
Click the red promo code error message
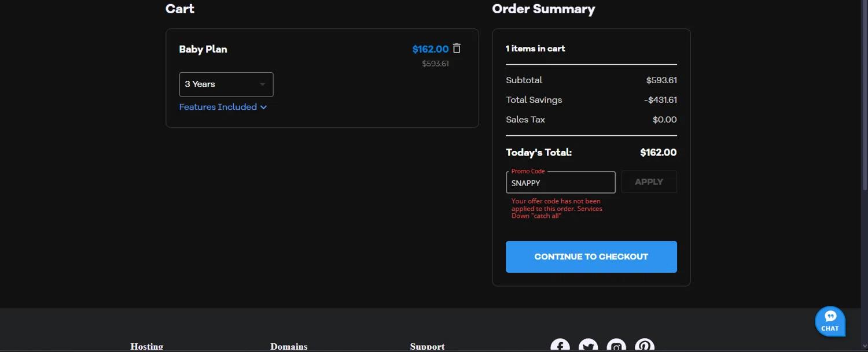coord(557,208)
